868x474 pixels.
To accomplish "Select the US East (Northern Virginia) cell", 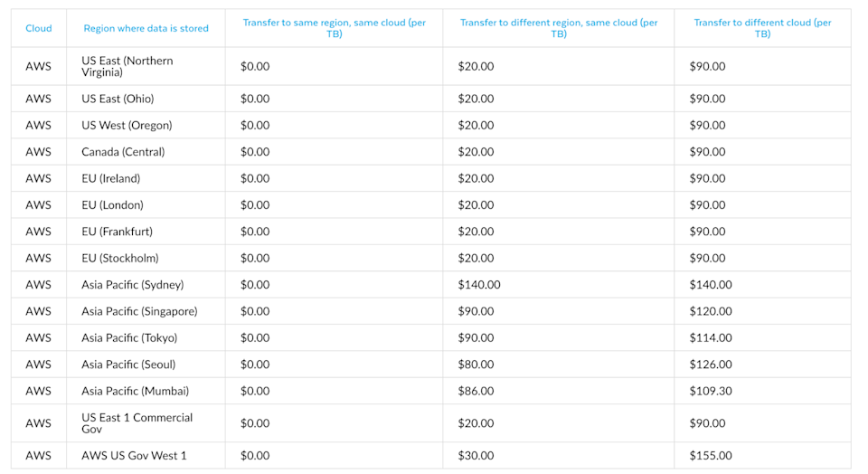I will pos(127,66).
